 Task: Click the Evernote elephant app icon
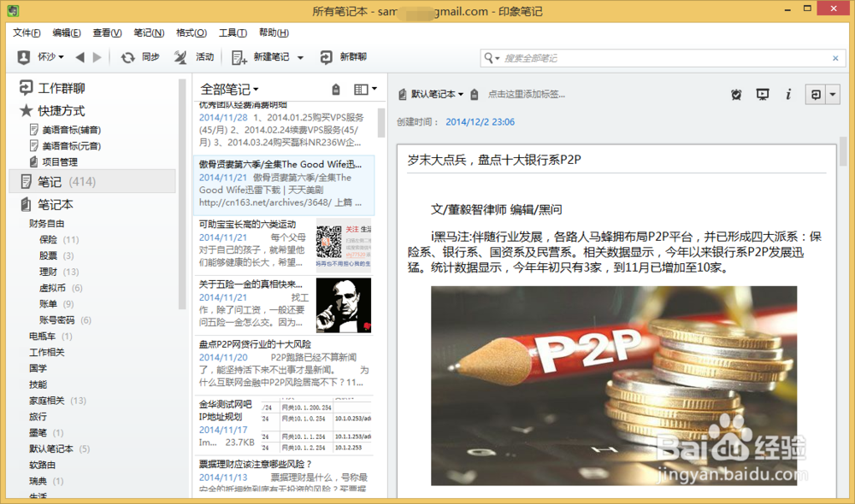[x=13, y=10]
